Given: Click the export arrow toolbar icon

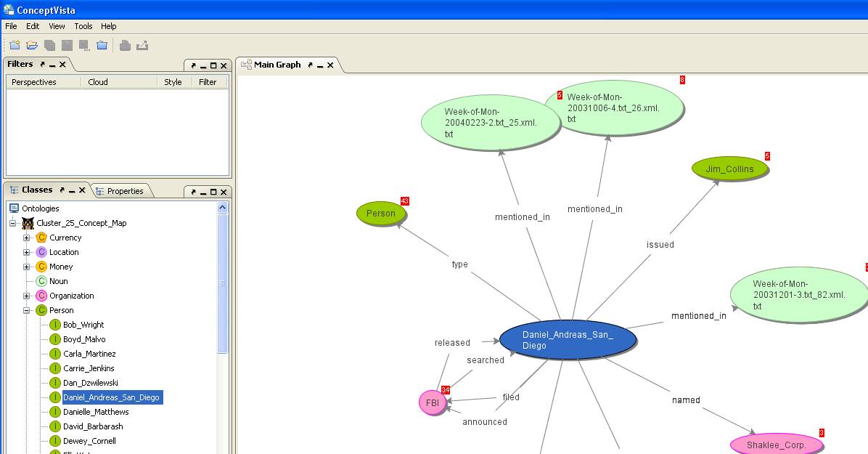Looking at the screenshot, I should click(142, 45).
